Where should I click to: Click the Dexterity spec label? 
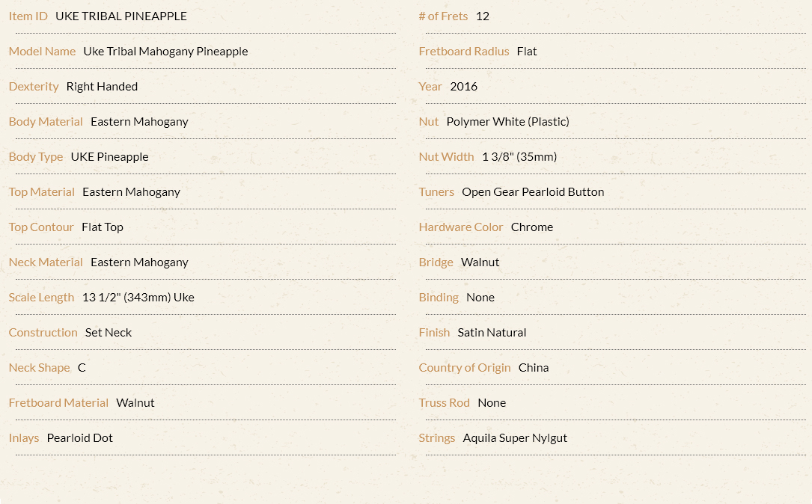tap(34, 87)
